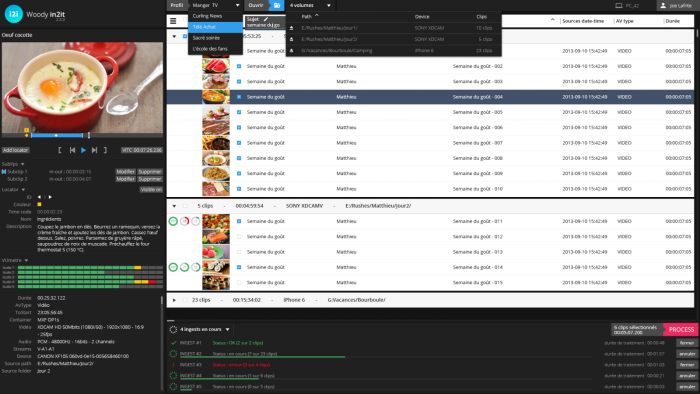700x394 pixels.
Task: Jump to the next frame with the step-forward icon
Action: pos(94,150)
